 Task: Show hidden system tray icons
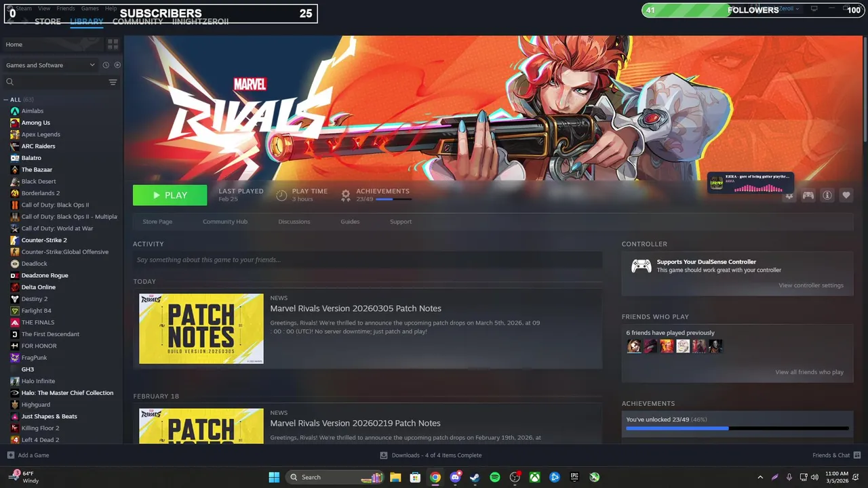click(760, 477)
